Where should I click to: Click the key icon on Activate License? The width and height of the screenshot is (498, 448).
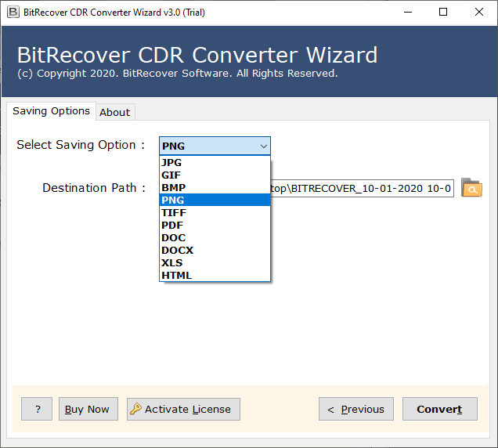point(136,409)
